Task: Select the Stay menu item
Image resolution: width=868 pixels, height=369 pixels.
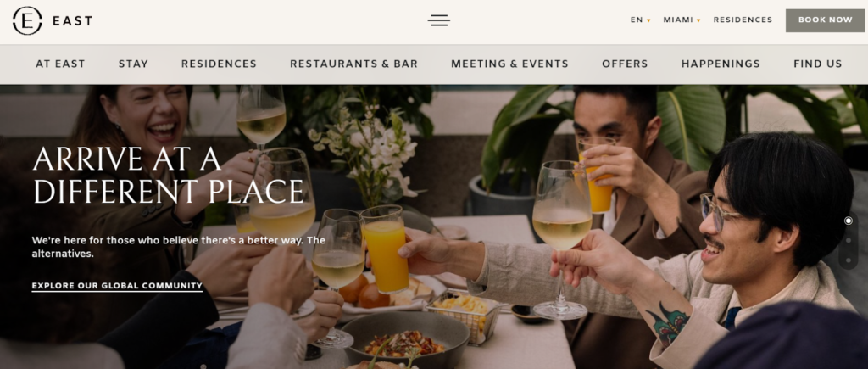Action: tap(133, 64)
